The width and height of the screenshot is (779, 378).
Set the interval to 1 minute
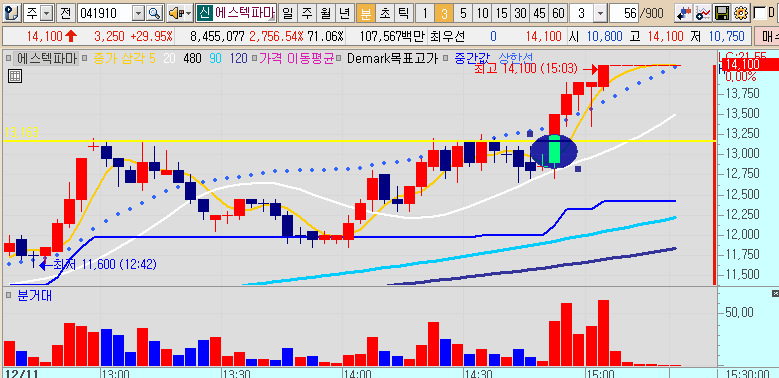point(425,13)
